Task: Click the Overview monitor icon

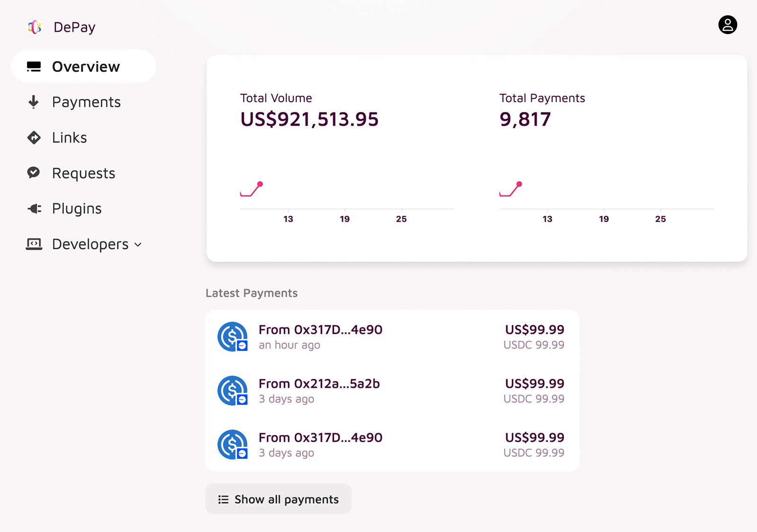Action: (x=34, y=67)
